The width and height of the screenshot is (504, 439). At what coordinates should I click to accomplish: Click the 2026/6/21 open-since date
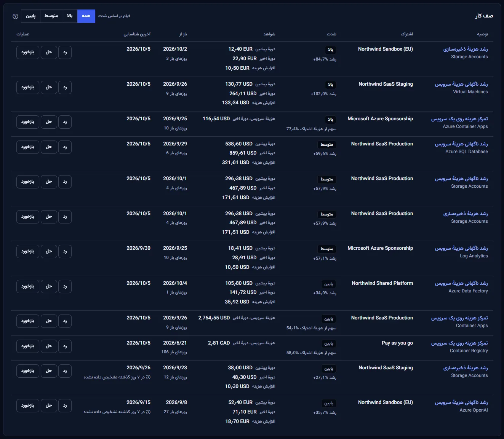point(175,343)
